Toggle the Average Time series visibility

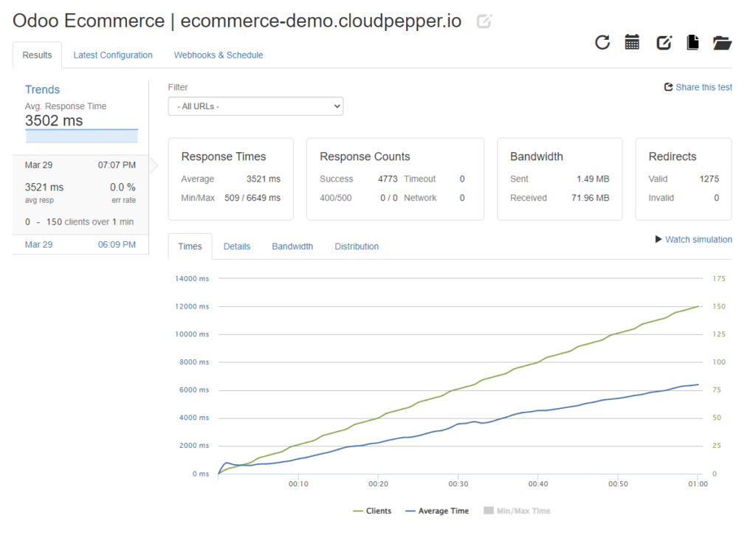439,510
